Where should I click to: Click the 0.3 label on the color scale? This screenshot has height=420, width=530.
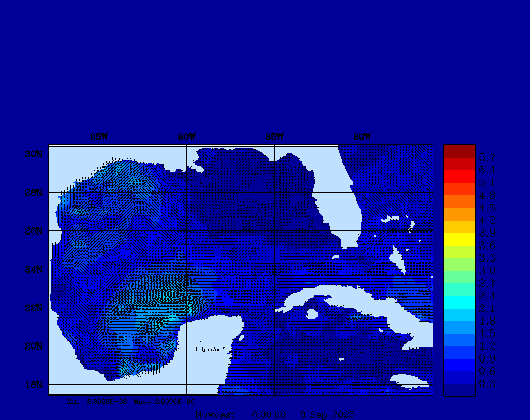click(x=487, y=384)
